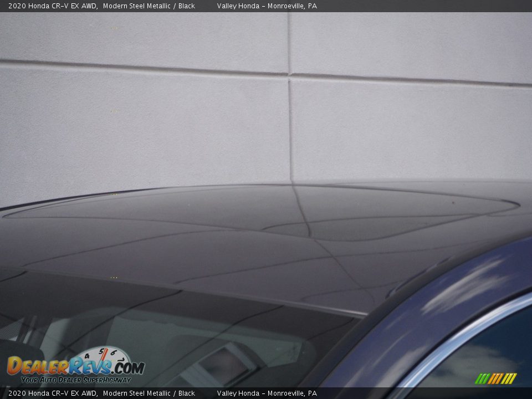The height and width of the screenshot is (399, 532).
Task: Click the DealerRevs.com logo watermark
Action: click(x=76, y=366)
